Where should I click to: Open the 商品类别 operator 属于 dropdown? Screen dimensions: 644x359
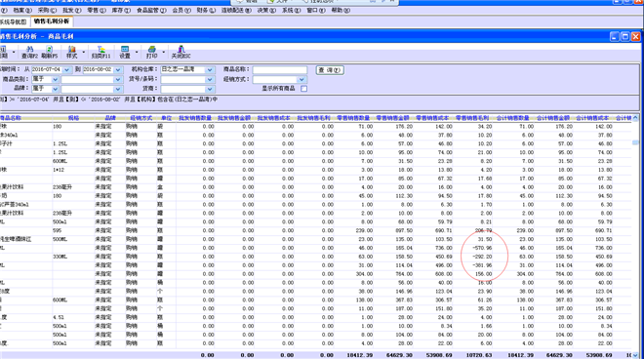[x=56, y=79]
